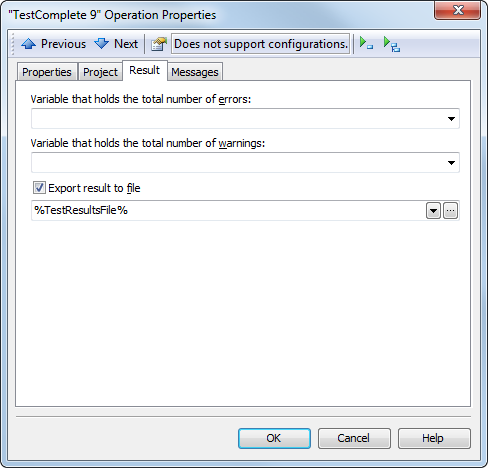The image size is (488, 468).
Task: Browse for results file with ellipsis button
Action: click(451, 211)
